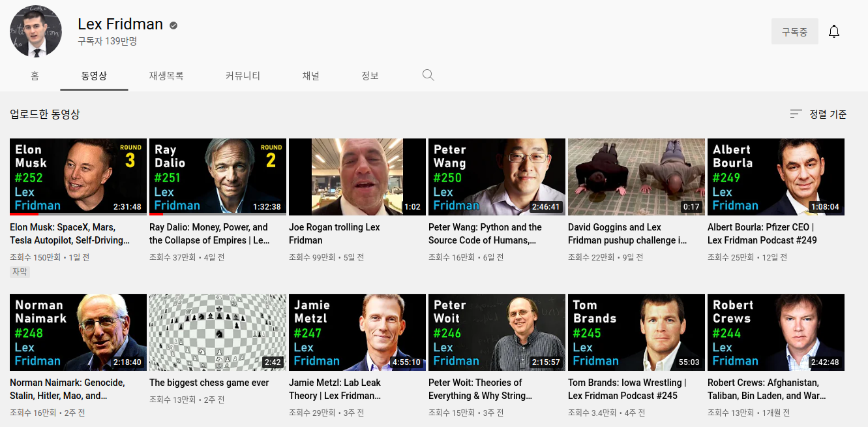Click the Lex Fridman channel name heading
The image size is (868, 427).
pyautogui.click(x=120, y=24)
